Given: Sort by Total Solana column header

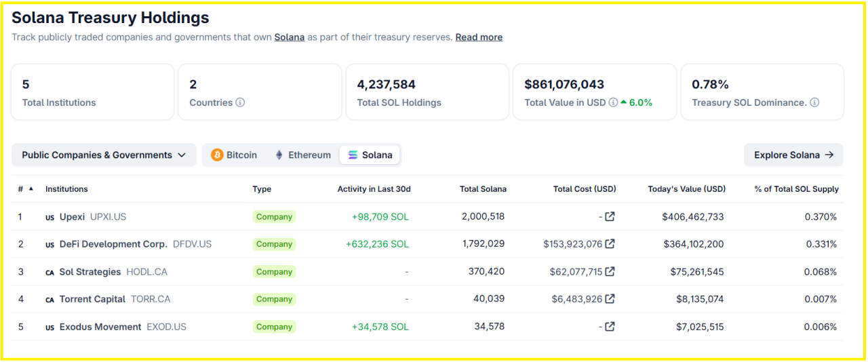Looking at the screenshot, I should click(x=483, y=189).
